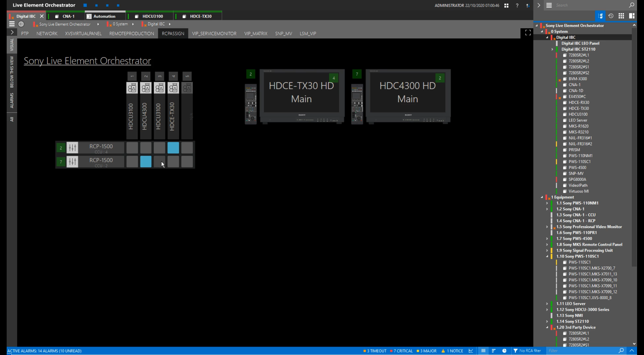Open the Automation top tab
Screen dimensions: 644x355
tap(105, 16)
